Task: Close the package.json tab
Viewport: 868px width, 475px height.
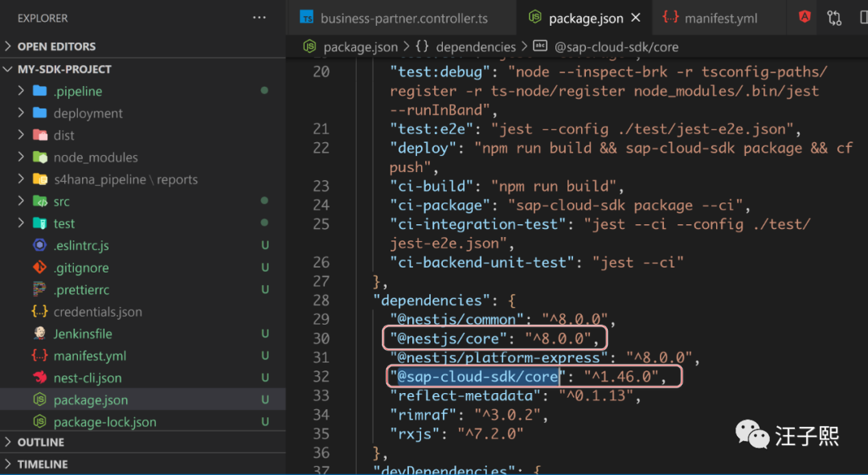Action: click(x=637, y=18)
